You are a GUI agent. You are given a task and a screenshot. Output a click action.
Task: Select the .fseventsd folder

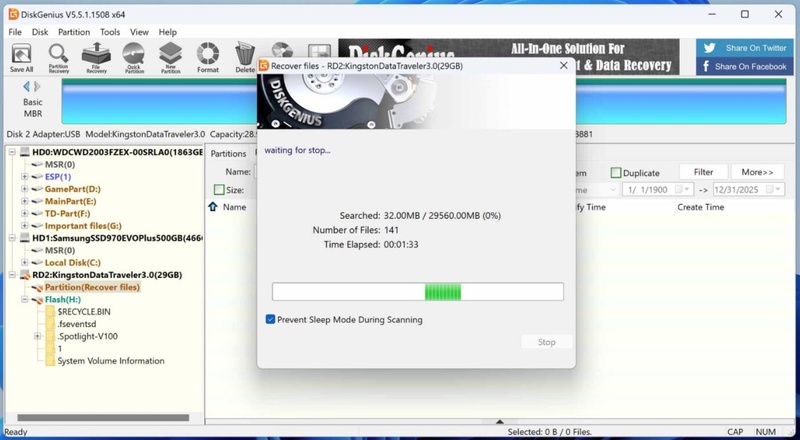click(x=77, y=324)
